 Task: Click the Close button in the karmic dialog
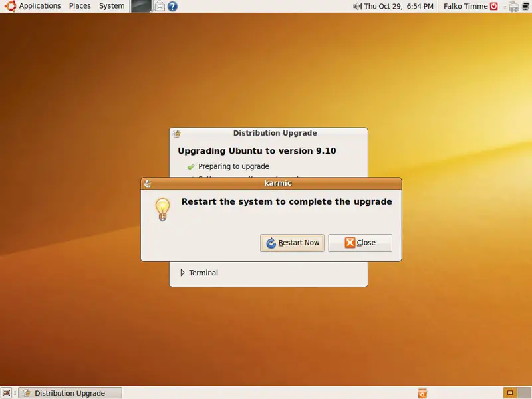360,243
